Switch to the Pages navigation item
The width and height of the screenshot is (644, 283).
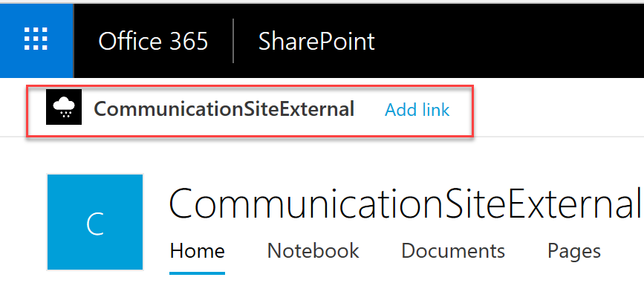tap(574, 251)
